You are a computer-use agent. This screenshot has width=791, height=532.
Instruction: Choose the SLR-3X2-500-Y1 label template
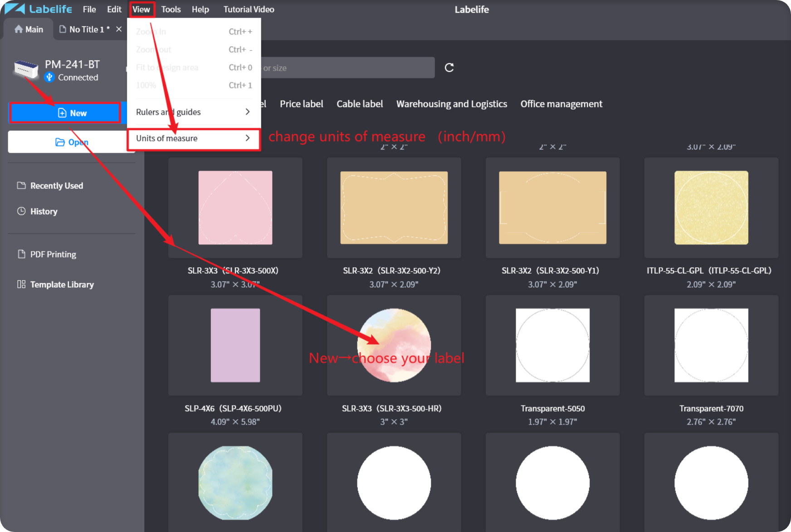[x=552, y=208]
